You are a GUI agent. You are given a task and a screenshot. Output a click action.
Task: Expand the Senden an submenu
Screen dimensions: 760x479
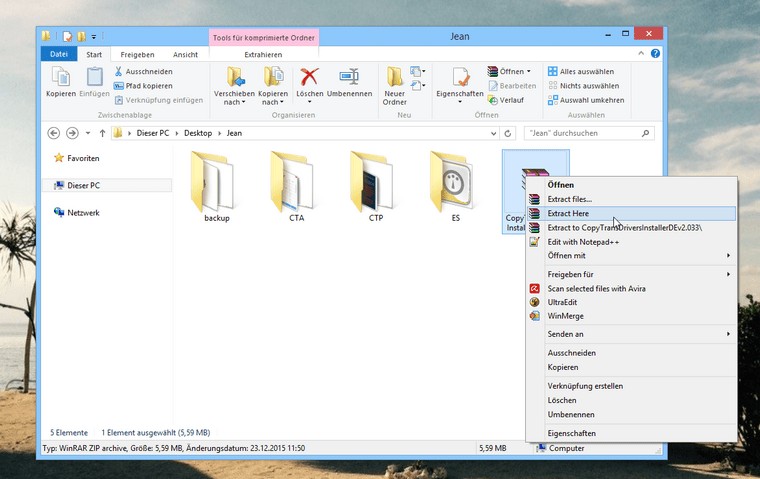tap(631, 334)
